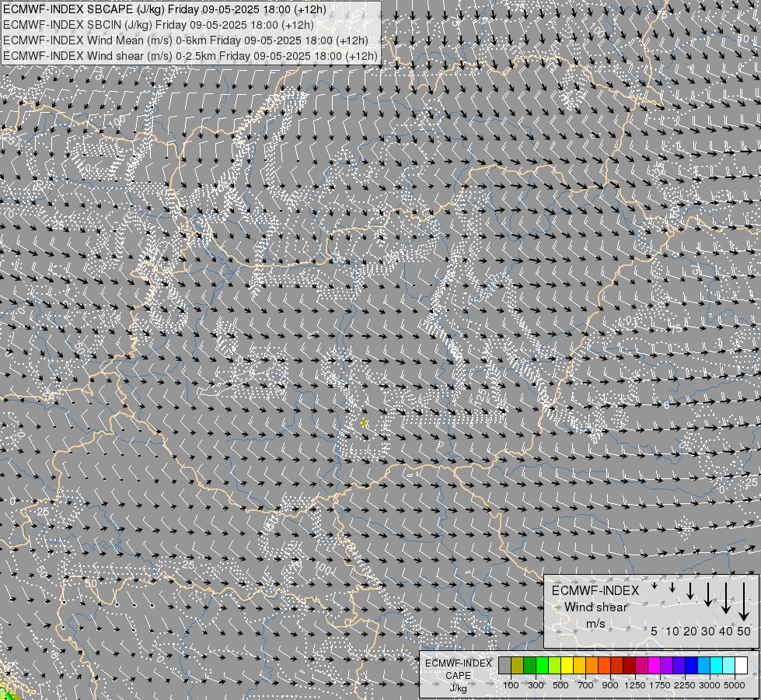Select the bright magenta CAPE legend swatch
Viewport: 761px width, 700px height.
[x=655, y=665]
